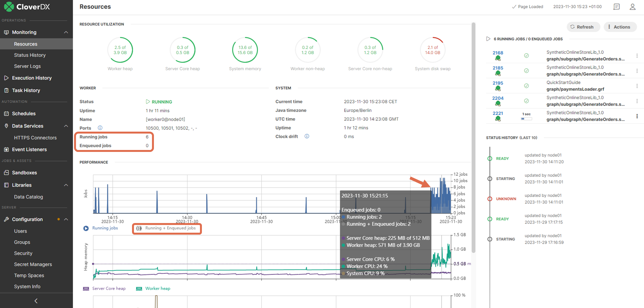Hide the Server Core heap chart series
Image resolution: width=644 pixels, height=308 pixels.
(x=104, y=288)
